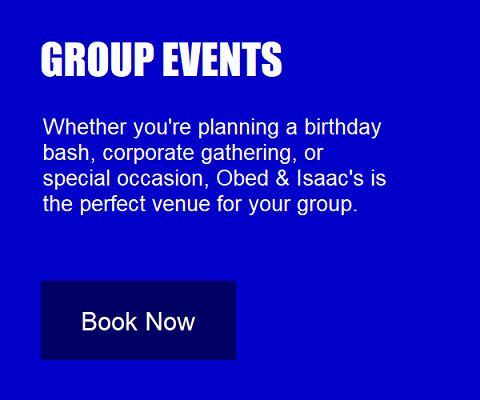Click the word corporate in the description
480x400 pixels.
pos(148,153)
